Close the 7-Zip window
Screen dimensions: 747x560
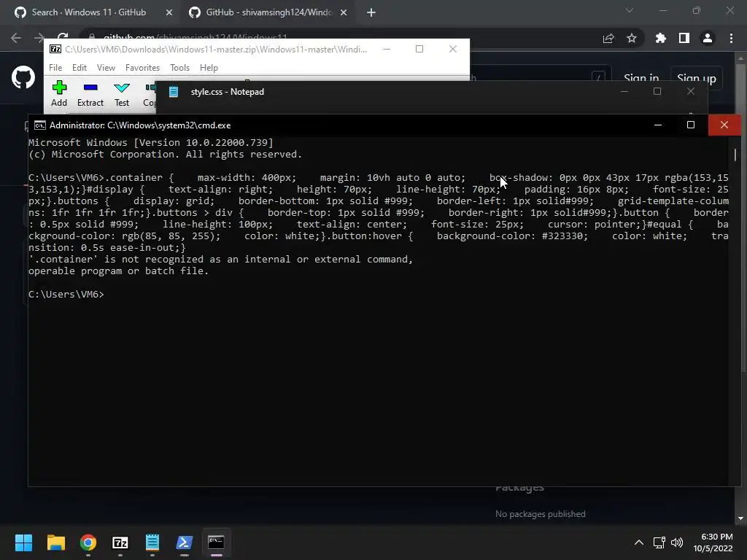453,49
